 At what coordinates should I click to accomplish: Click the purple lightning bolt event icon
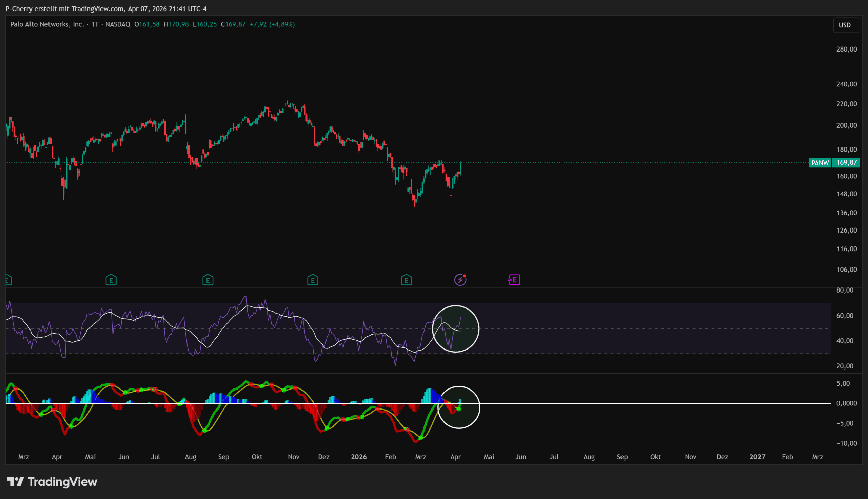[460, 280]
